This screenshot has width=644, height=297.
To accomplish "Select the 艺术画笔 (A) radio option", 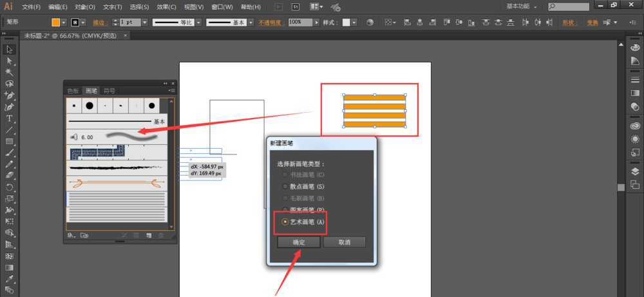I will tap(285, 222).
